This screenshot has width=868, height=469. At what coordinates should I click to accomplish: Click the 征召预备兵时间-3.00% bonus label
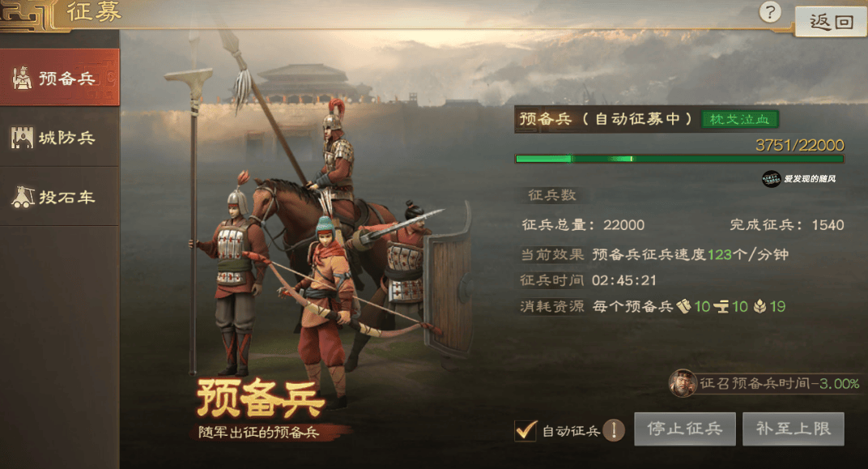point(780,383)
